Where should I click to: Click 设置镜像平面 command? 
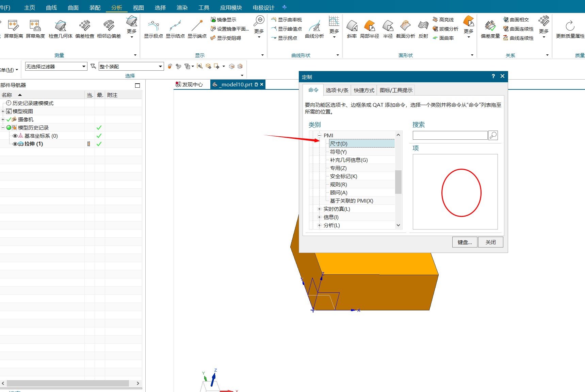coord(230,29)
